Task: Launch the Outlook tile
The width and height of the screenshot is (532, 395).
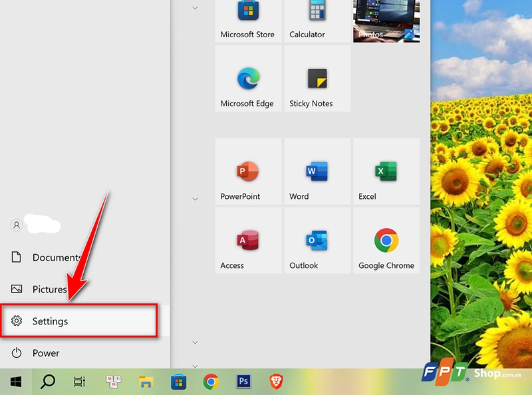Action: 317,241
